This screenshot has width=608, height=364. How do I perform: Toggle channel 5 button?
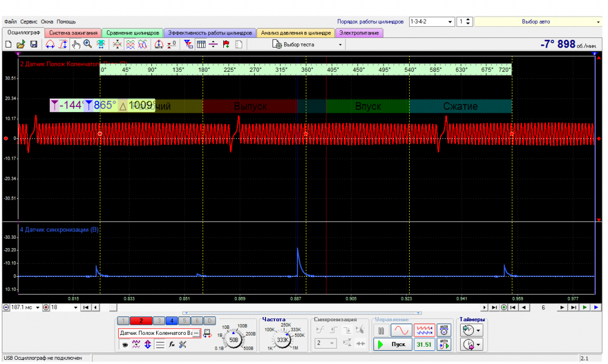pyautogui.click(x=185, y=321)
